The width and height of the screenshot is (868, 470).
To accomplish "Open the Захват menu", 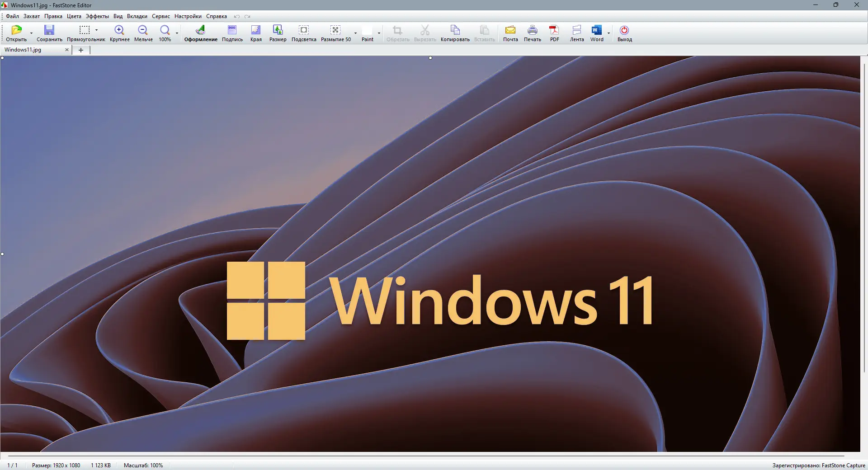I will [x=32, y=16].
